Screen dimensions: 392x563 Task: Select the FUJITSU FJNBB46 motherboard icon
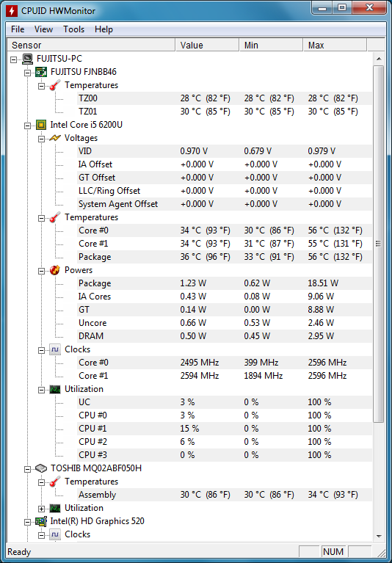(41, 72)
